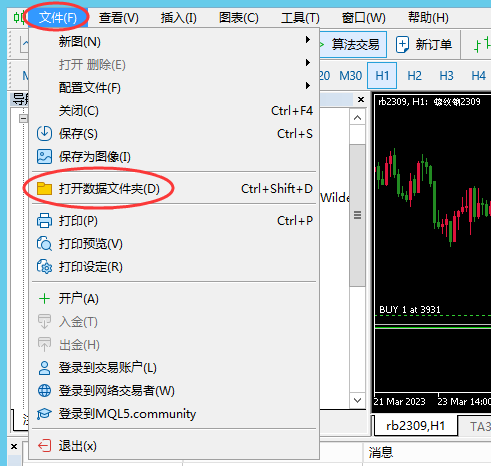This screenshot has width=491, height=466.
Task: Select 打印(P) menu entry text
Action: coord(78,221)
